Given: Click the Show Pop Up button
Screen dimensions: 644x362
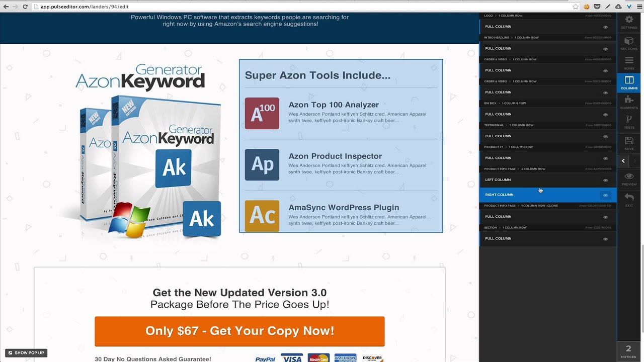Looking at the screenshot, I should coord(26,353).
